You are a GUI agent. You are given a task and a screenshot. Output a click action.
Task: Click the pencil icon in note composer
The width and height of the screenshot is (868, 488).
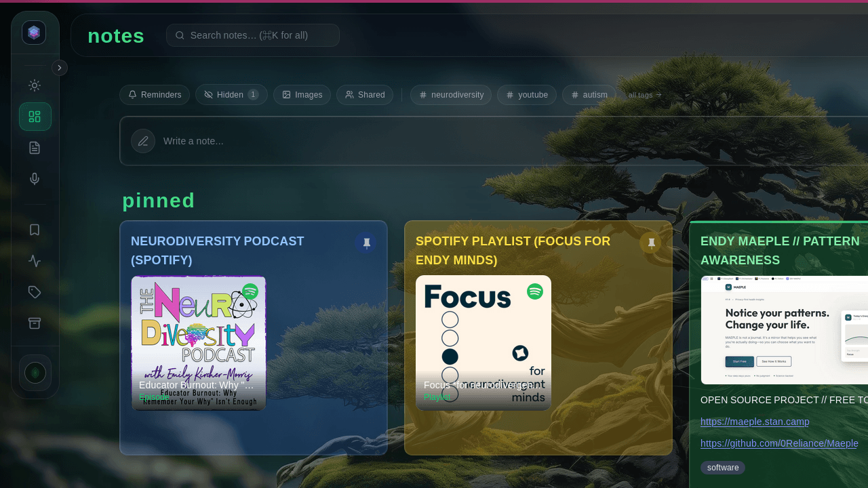click(143, 141)
